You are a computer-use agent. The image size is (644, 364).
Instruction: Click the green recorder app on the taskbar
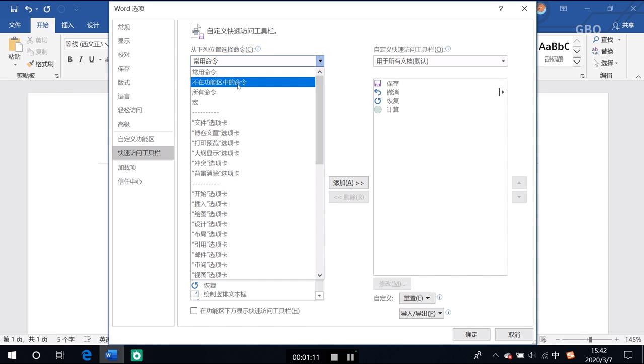[136, 355]
